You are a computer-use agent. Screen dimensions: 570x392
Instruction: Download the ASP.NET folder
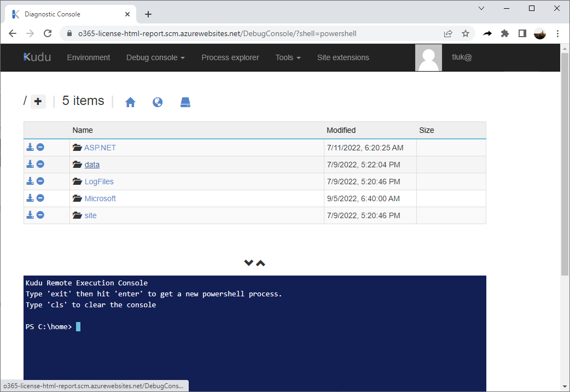[x=30, y=147]
